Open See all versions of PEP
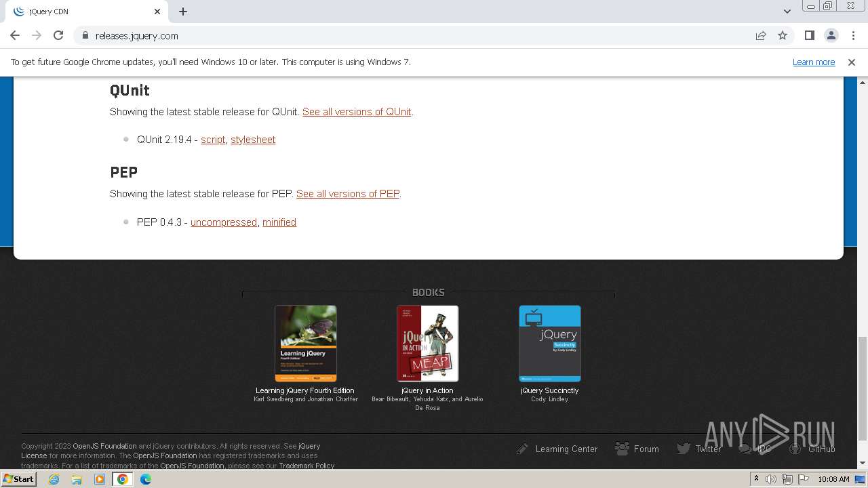Image resolution: width=868 pixels, height=488 pixels. [348, 194]
